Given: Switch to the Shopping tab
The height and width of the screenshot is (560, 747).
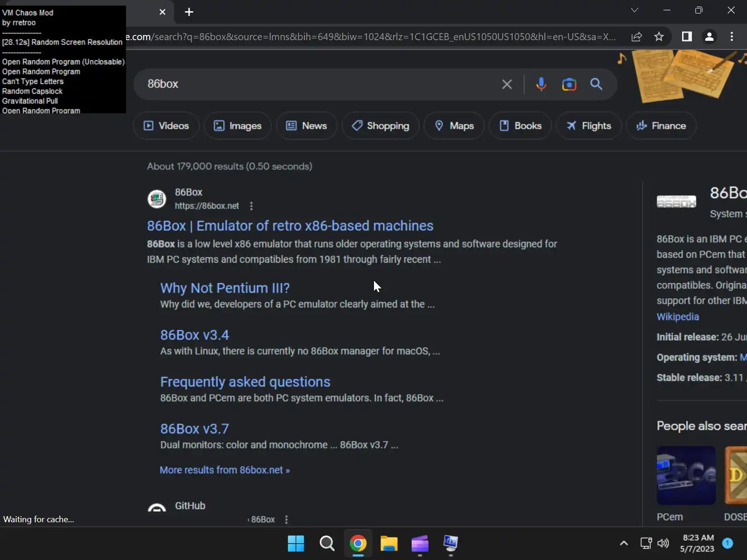Looking at the screenshot, I should (381, 126).
